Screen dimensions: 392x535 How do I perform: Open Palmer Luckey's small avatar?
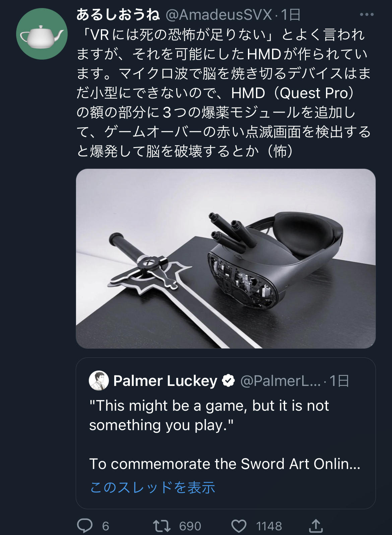(99, 381)
